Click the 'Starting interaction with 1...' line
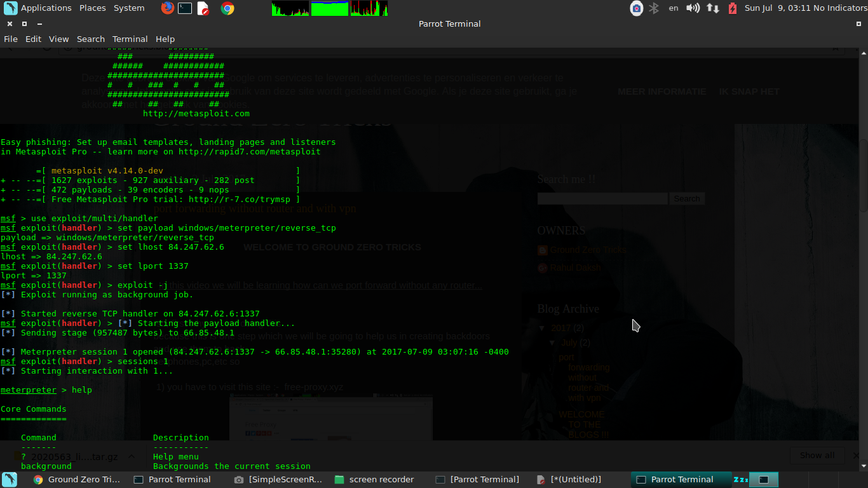This screenshot has width=868, height=488. click(87, 371)
